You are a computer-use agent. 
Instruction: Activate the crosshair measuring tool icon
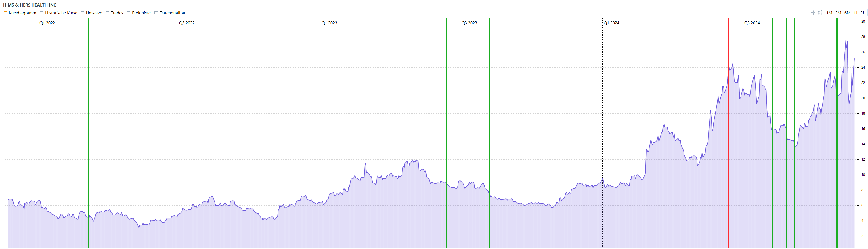pos(813,13)
